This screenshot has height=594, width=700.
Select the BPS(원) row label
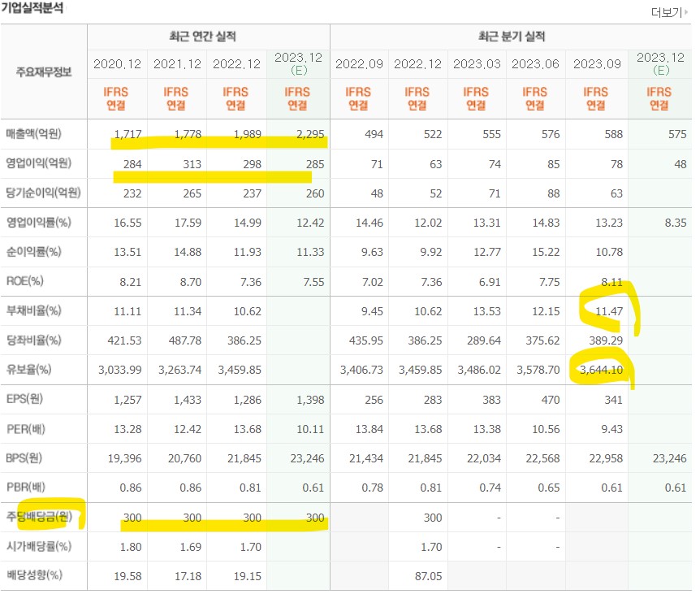click(x=24, y=458)
